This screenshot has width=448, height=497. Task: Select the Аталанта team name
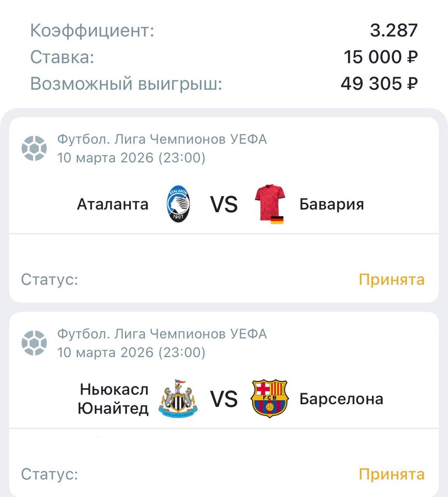click(113, 204)
